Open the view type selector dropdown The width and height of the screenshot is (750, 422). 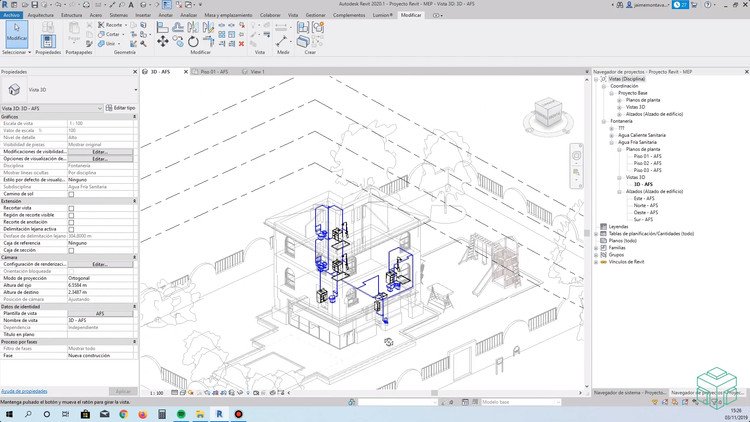click(134, 90)
